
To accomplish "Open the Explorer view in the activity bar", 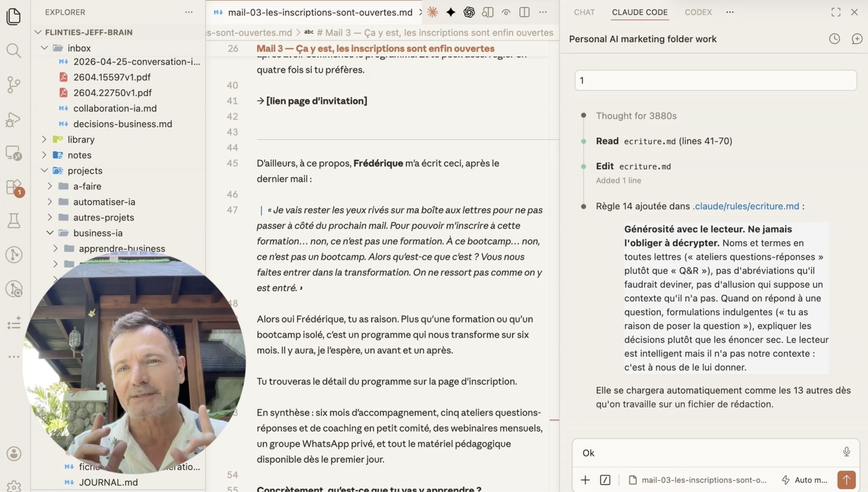I will tap(14, 16).
